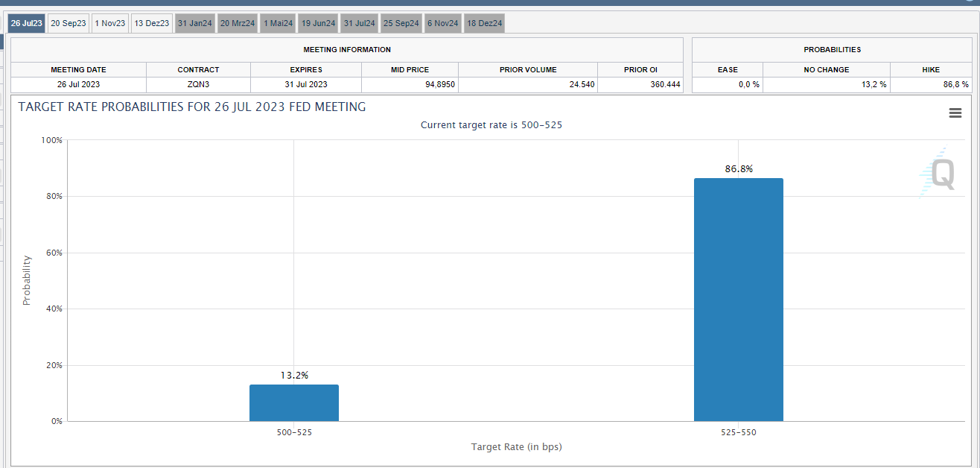Viewport: 980px width, 468px height.
Task: Click the NO CHANGE probability header
Action: click(827, 69)
